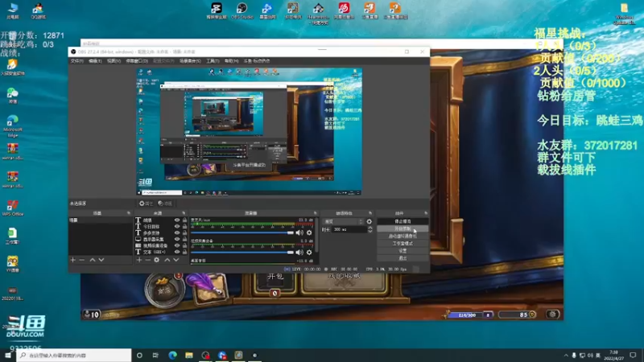Open the Windows Start menu
The width and height of the screenshot is (644, 362).
click(8, 355)
